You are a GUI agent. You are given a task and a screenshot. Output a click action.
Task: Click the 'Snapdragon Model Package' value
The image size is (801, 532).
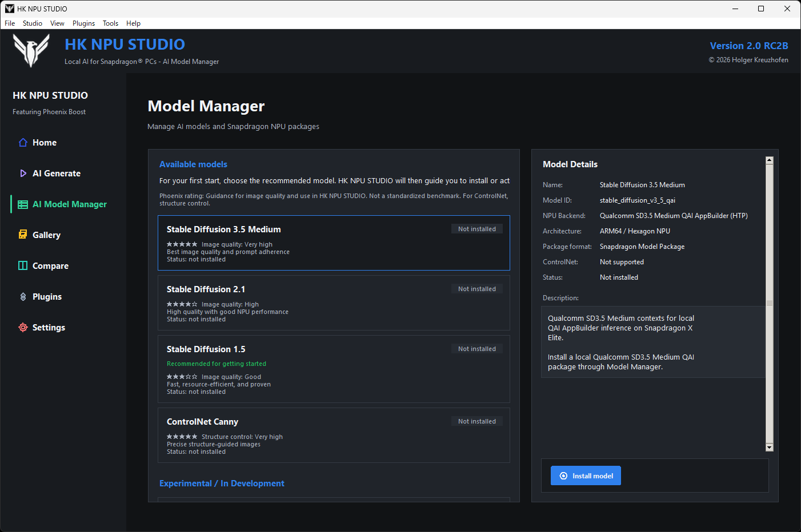coord(642,247)
